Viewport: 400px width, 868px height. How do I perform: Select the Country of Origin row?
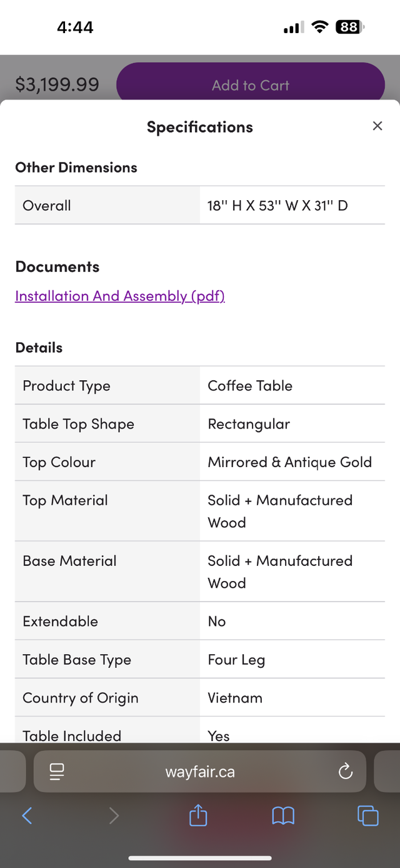pyautogui.click(x=200, y=697)
